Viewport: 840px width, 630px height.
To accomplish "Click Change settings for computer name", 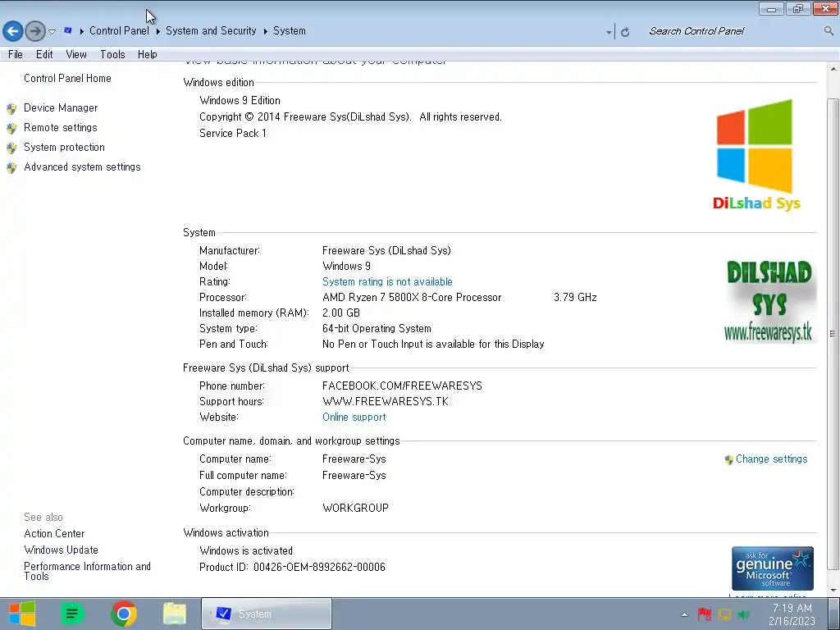I will (x=771, y=459).
